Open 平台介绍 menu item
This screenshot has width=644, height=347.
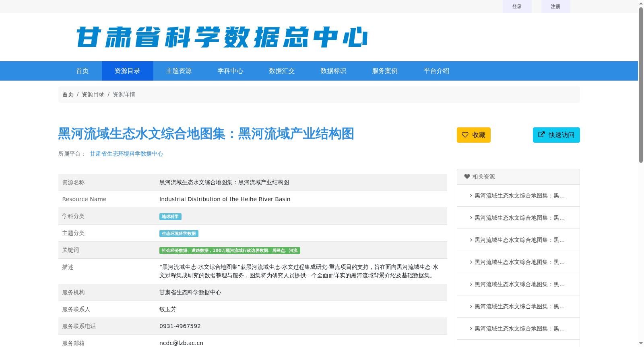coord(436,71)
